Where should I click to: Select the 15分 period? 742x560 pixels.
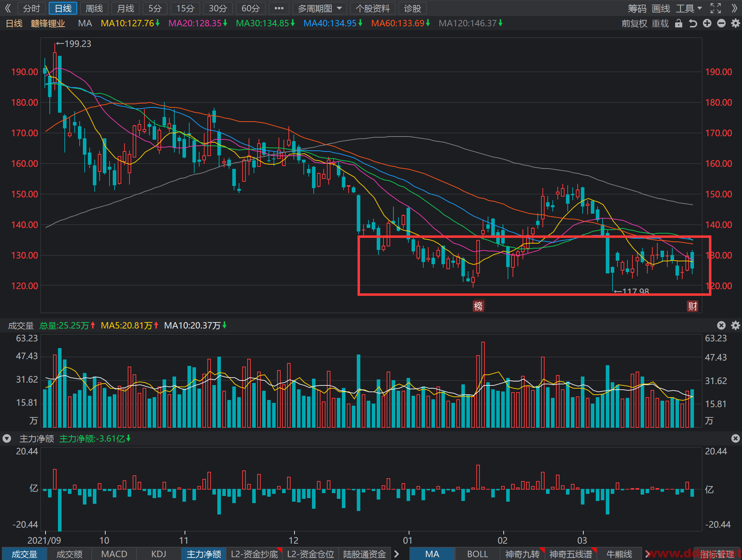[x=185, y=8]
